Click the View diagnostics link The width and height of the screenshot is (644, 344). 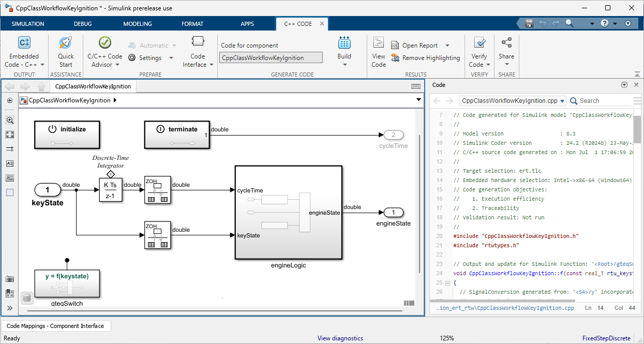(x=340, y=338)
